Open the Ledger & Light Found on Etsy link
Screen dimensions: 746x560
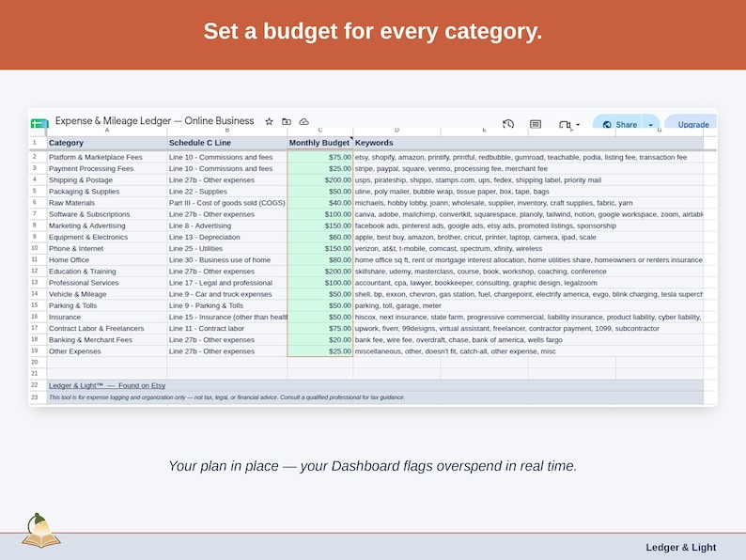(107, 385)
